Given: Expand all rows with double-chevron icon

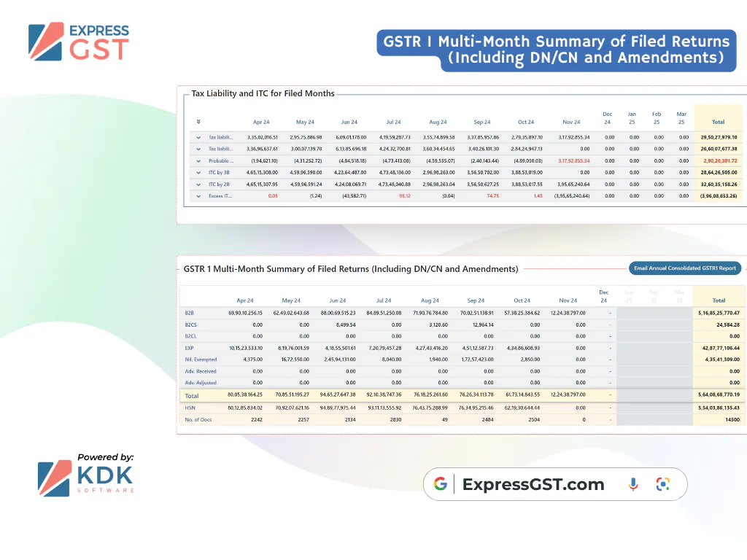Looking at the screenshot, I should click(198, 122).
